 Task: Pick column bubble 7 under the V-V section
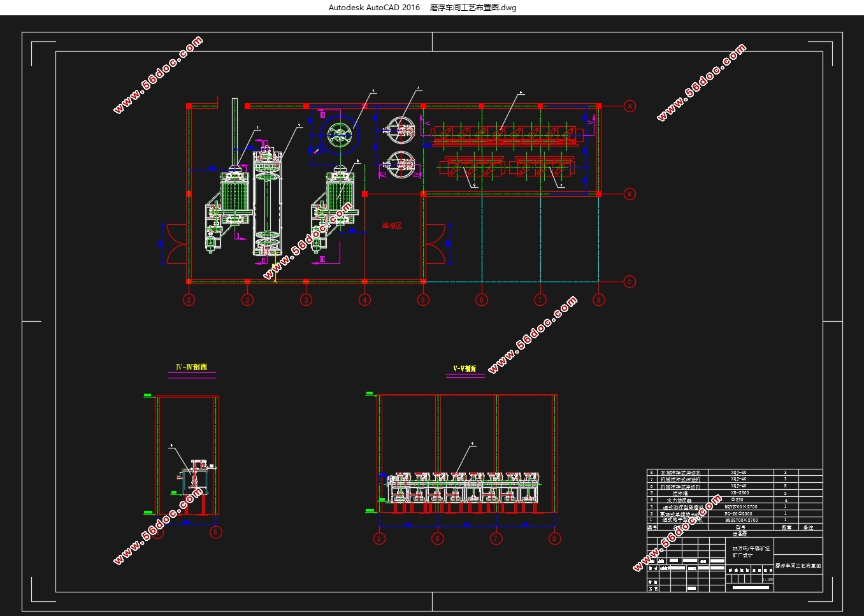pos(496,538)
